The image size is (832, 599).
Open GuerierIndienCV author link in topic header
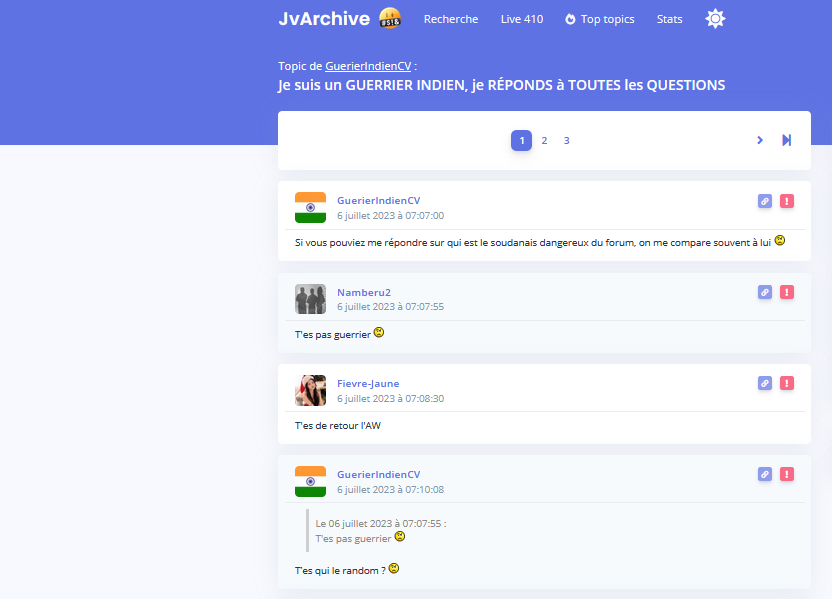point(368,66)
